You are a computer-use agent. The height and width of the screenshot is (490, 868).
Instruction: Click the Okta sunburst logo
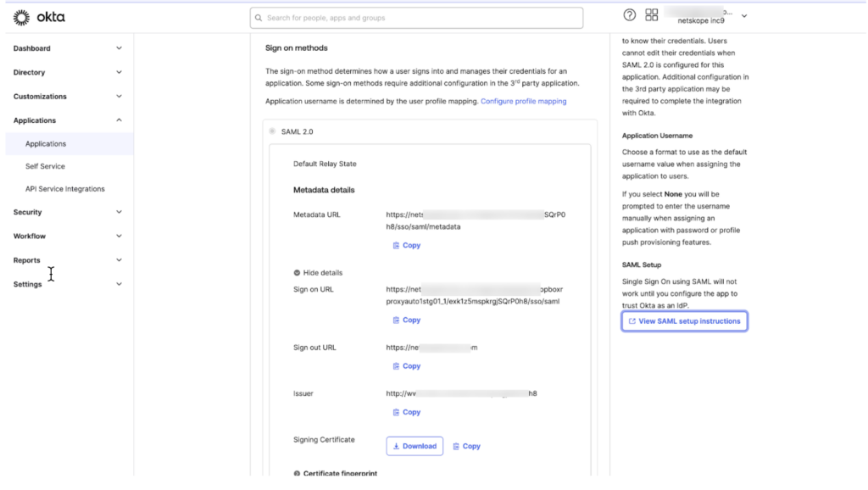(x=21, y=18)
